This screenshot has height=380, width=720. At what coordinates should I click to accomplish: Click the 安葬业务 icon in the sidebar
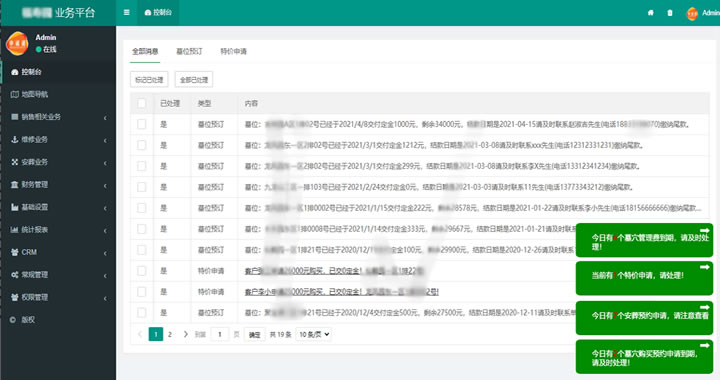15,162
